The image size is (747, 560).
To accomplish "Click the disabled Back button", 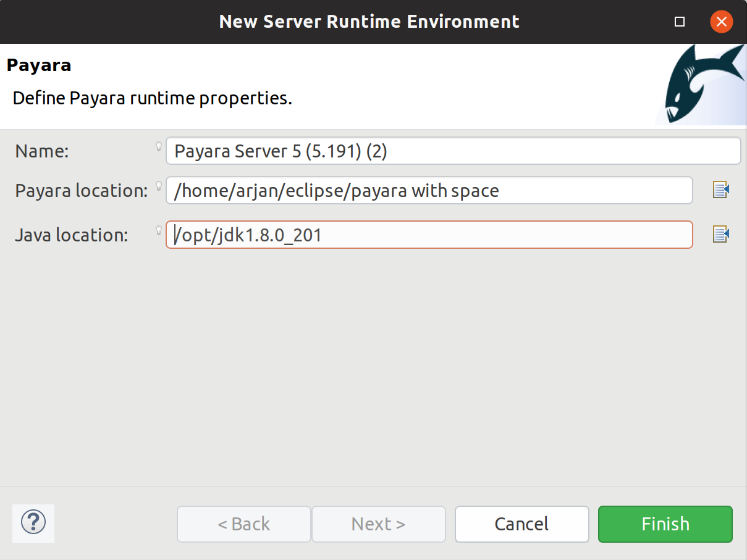I will [x=243, y=524].
